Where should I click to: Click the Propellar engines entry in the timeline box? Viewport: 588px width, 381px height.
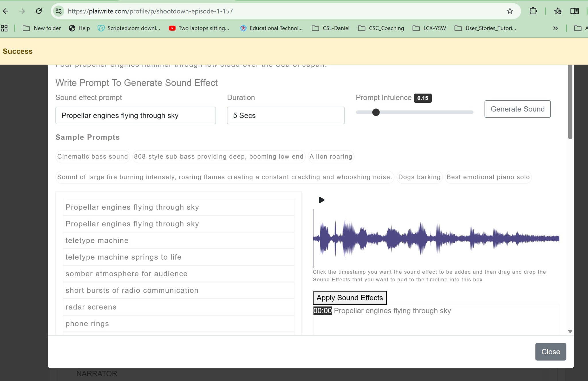392,311
